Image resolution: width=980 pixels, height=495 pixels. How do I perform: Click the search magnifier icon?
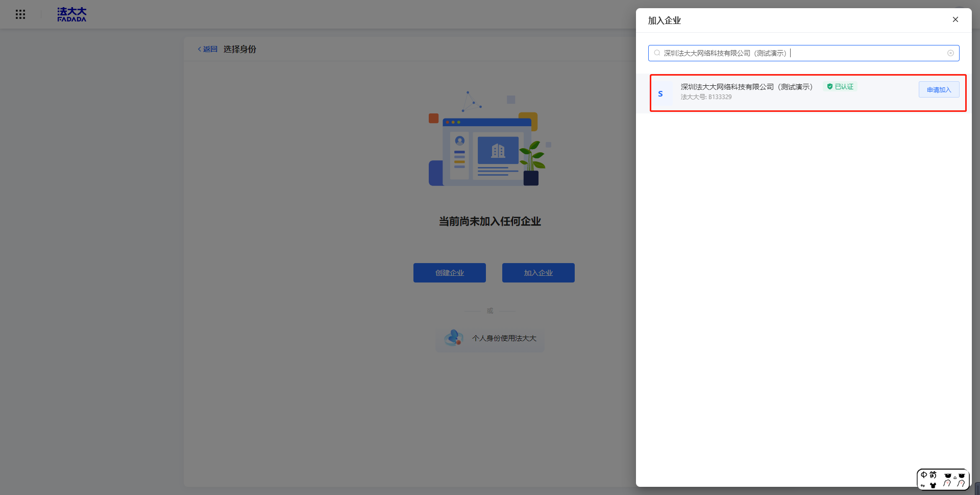pos(657,53)
